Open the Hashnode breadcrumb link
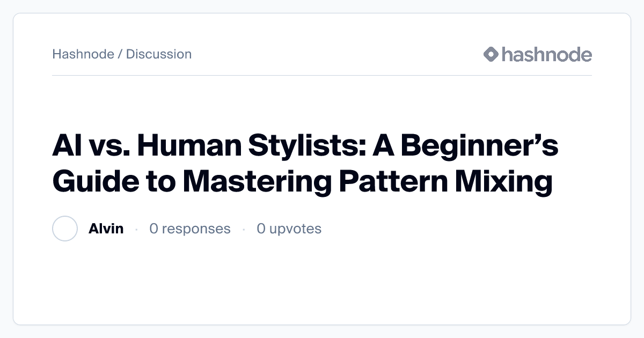This screenshot has height=338, width=644. [x=83, y=54]
